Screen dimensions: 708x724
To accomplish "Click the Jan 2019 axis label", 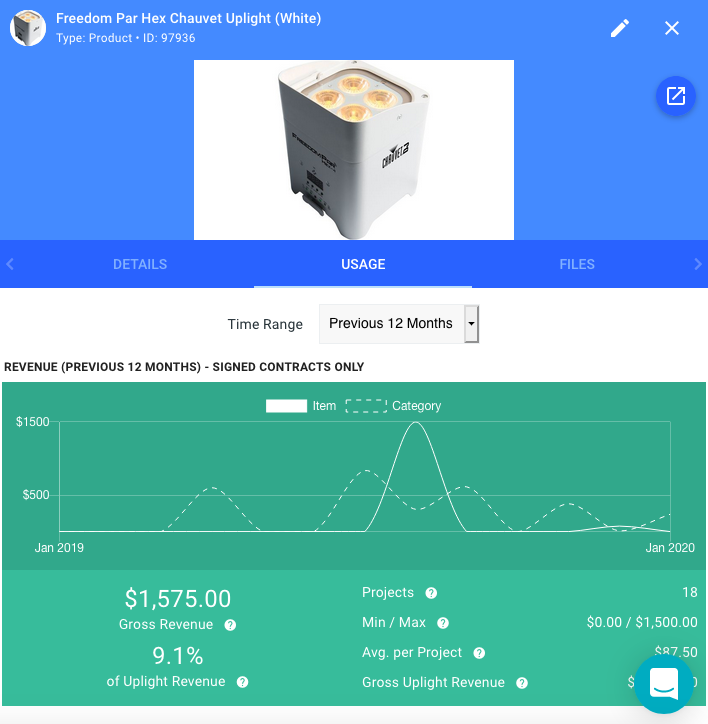I will coord(59,548).
